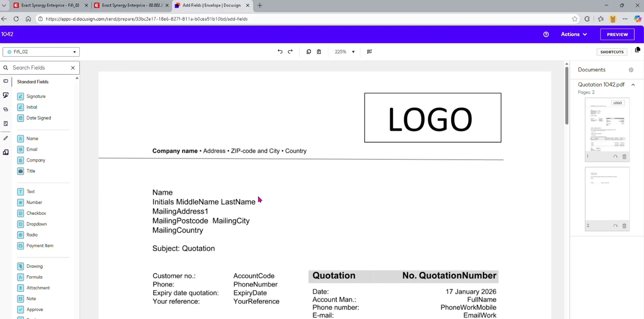Go to browser home page
Screen dimensions: 644x319
[x=28, y=19]
